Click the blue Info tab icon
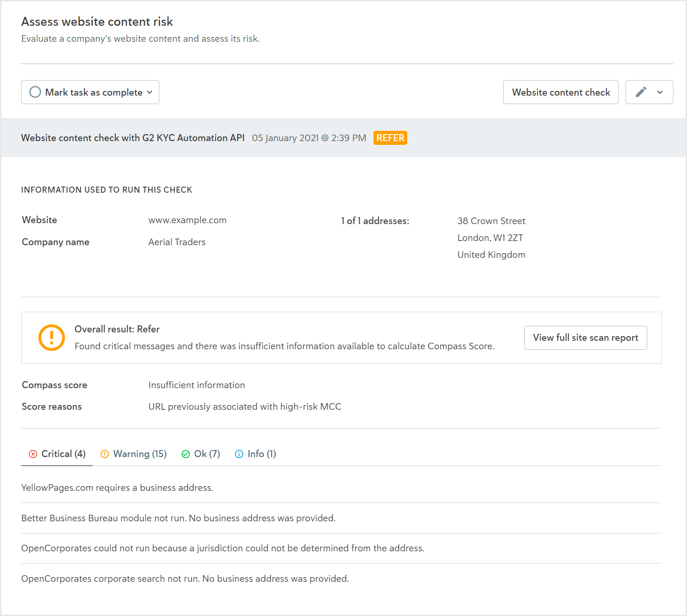Image resolution: width=687 pixels, height=616 pixels. point(239,454)
